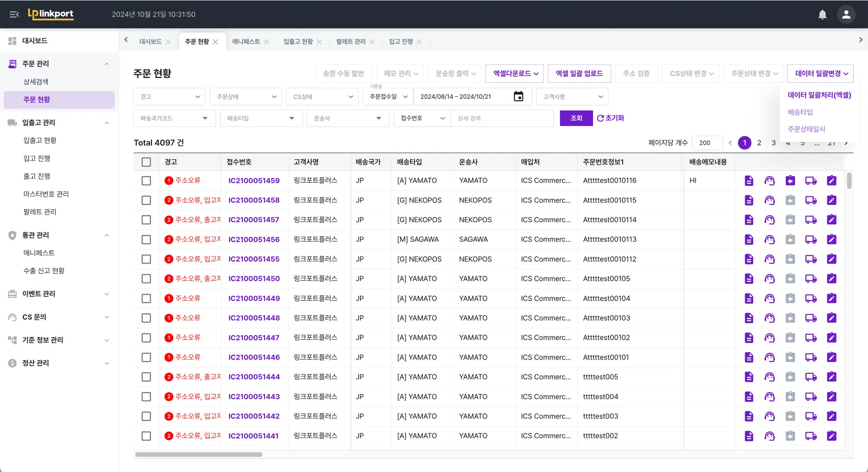Open the 엑셀다운로드 dropdown

[x=515, y=73]
